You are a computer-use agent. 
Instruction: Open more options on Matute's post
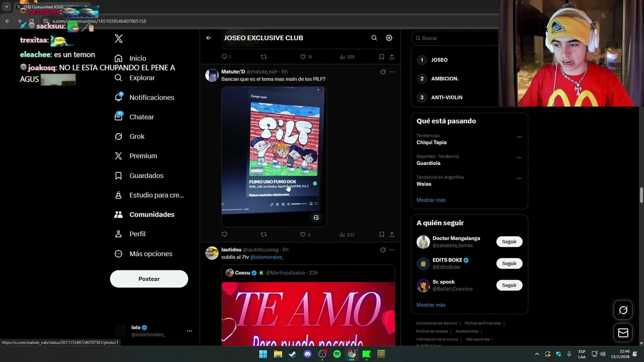(x=392, y=72)
